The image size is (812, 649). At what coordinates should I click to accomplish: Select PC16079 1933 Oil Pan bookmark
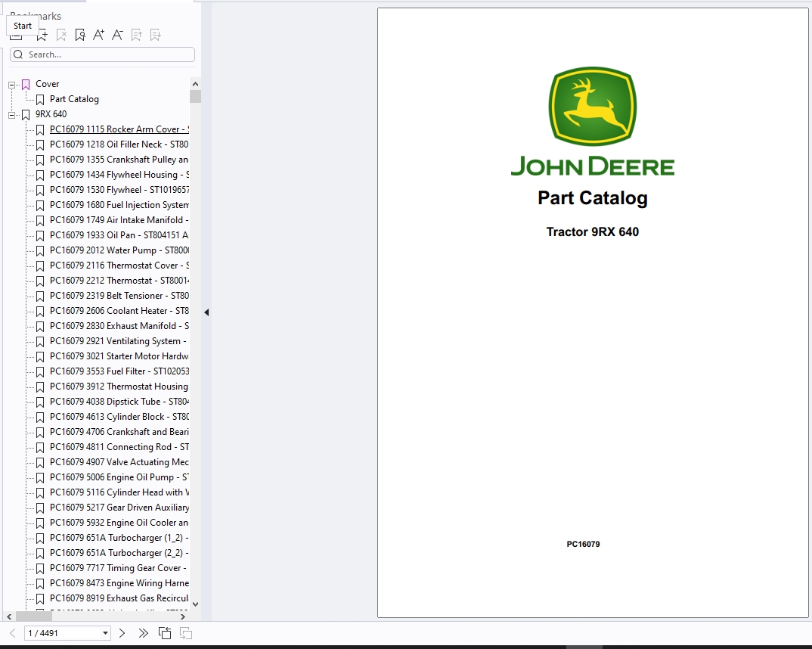pyautogui.click(x=119, y=234)
